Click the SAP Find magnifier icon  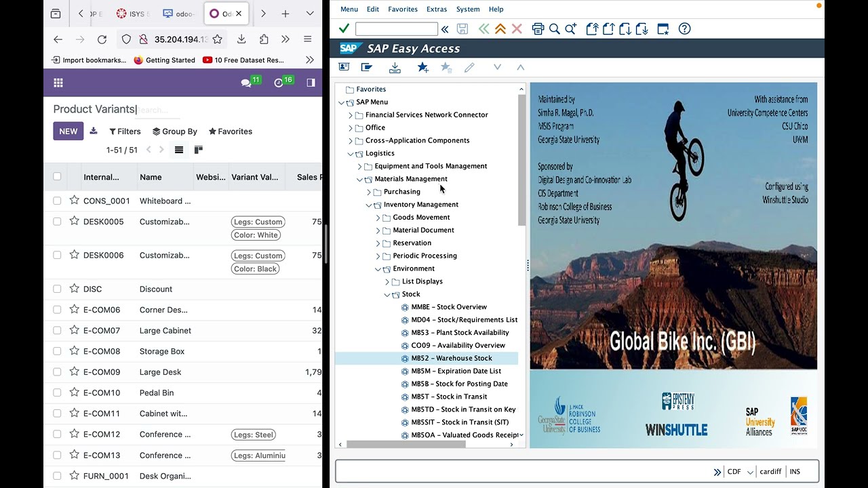(554, 28)
